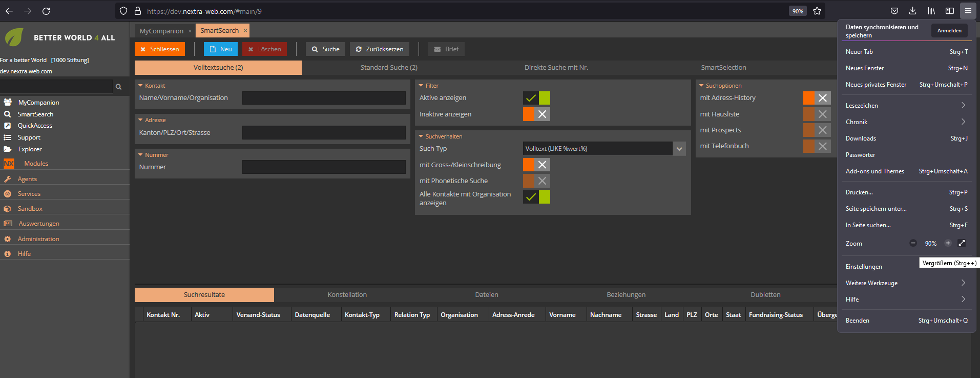Click the browser forward arrow
The height and width of the screenshot is (378, 980).
pyautogui.click(x=28, y=11)
